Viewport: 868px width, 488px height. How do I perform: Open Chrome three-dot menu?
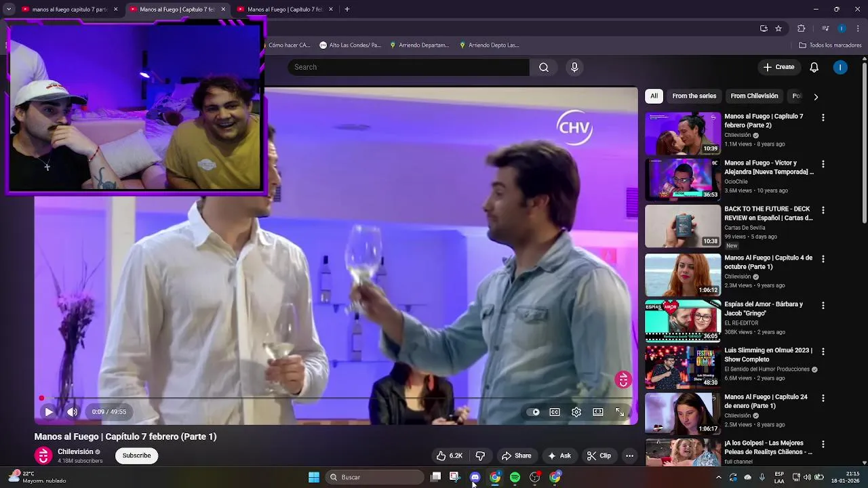859,28
